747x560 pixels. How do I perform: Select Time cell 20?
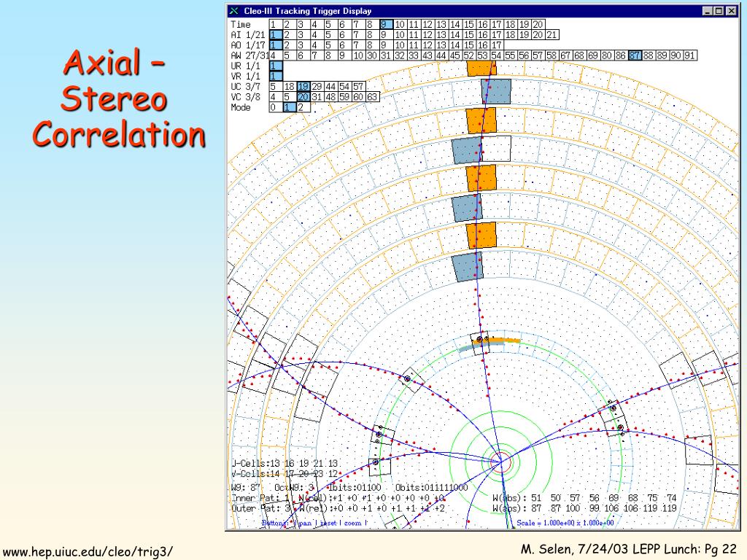click(x=538, y=25)
